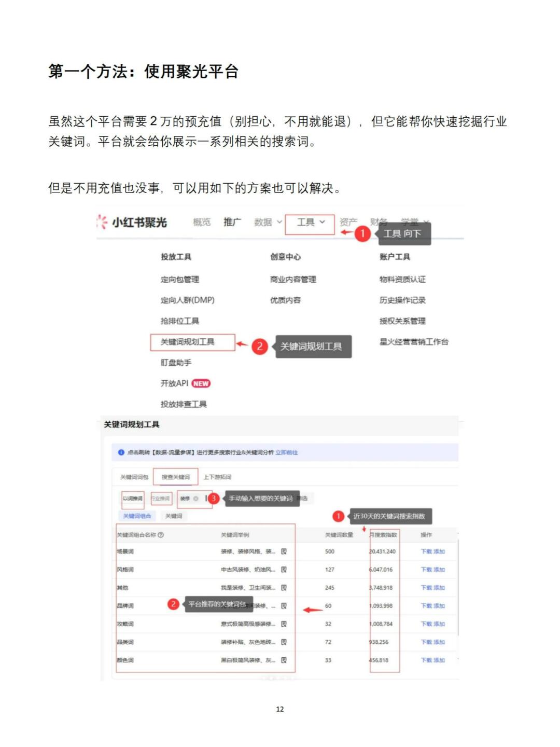The height and width of the screenshot is (747, 560).
Task: Follow the 立即前往 link
Action: tap(287, 452)
